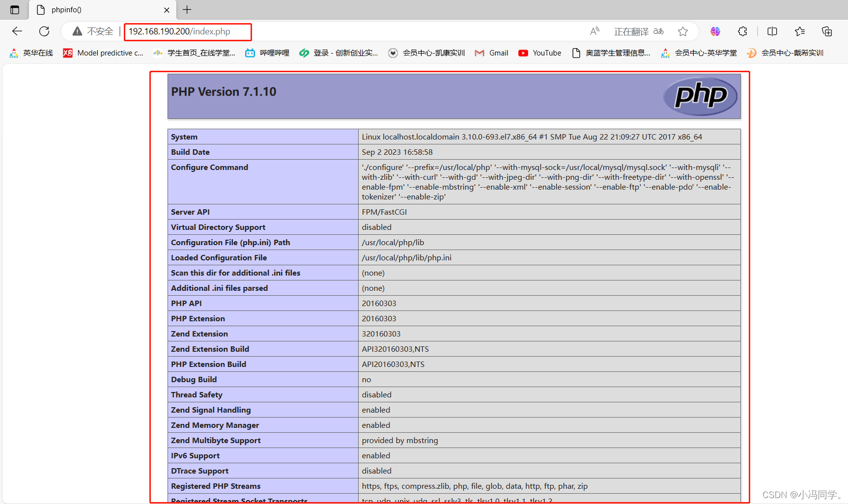The width and height of the screenshot is (848, 504).
Task: Open the Copilot brain icon
Action: point(715,31)
